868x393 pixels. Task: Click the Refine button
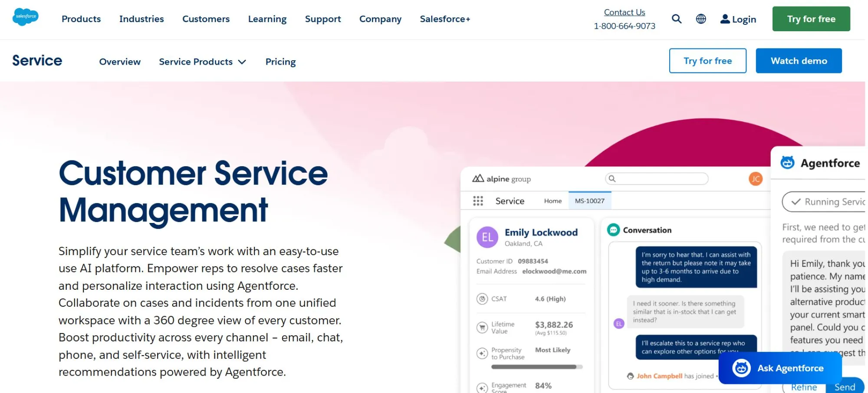(804, 387)
